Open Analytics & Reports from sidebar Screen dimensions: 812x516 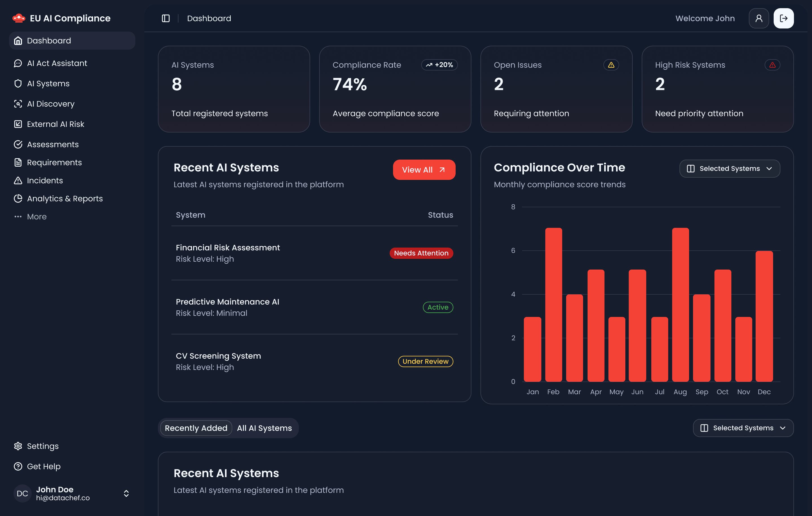tap(64, 199)
